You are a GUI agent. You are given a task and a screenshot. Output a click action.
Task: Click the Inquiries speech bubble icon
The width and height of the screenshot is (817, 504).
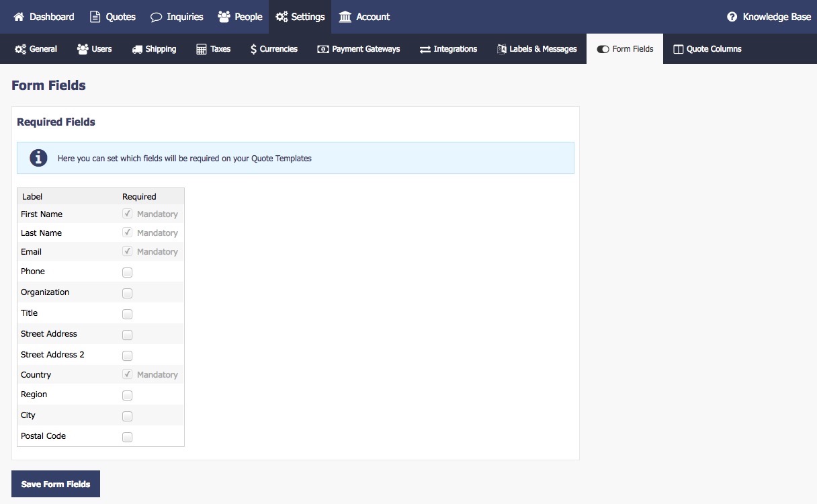(x=156, y=17)
